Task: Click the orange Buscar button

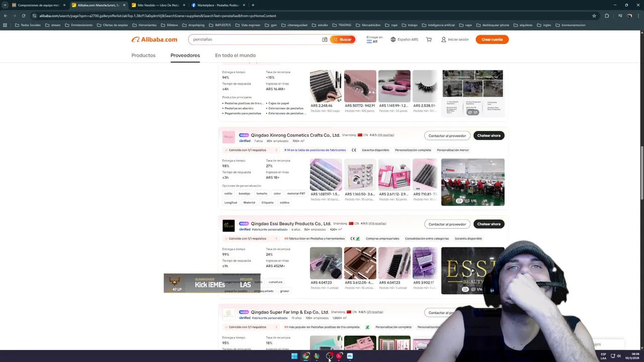Action: point(343,39)
